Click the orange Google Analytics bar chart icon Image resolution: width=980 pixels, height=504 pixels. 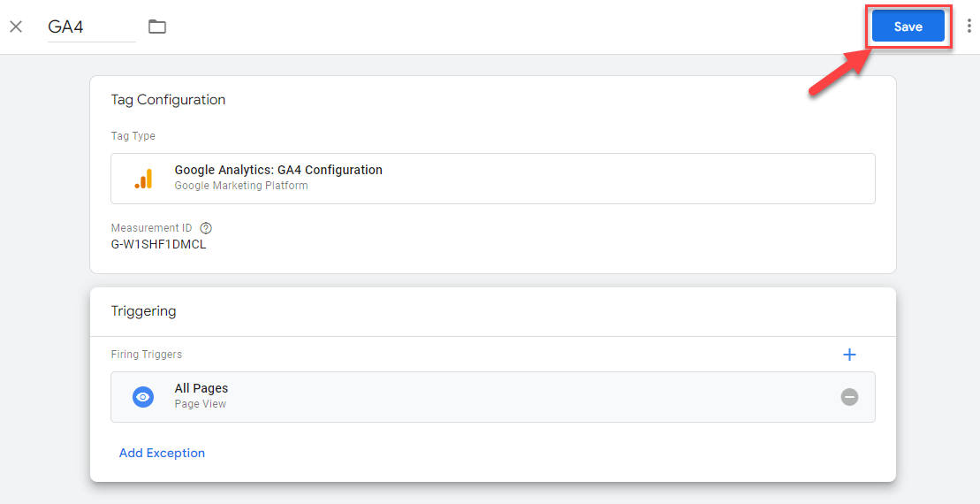point(143,179)
